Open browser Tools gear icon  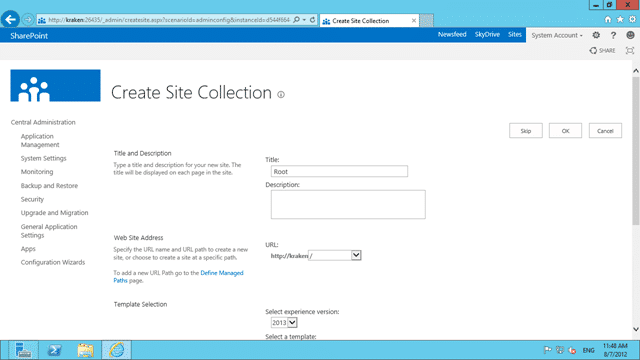pyautogui.click(x=632, y=19)
